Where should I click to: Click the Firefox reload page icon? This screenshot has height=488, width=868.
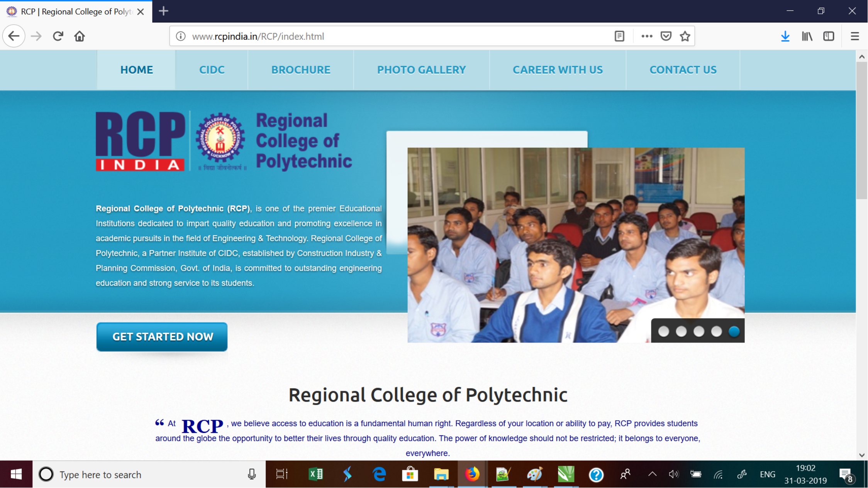pos(58,36)
